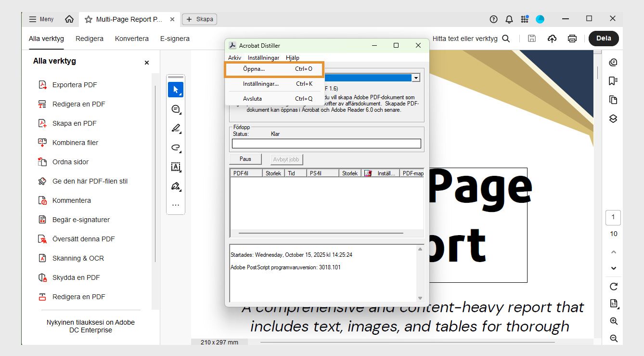Screen dimensions: 644x356
Task: Go to next page with down chevron
Action: click(x=614, y=268)
